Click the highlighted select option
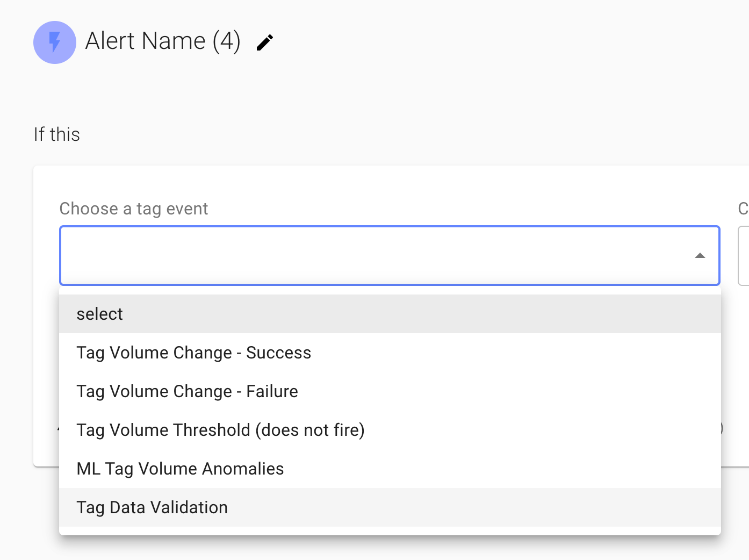 (x=100, y=313)
